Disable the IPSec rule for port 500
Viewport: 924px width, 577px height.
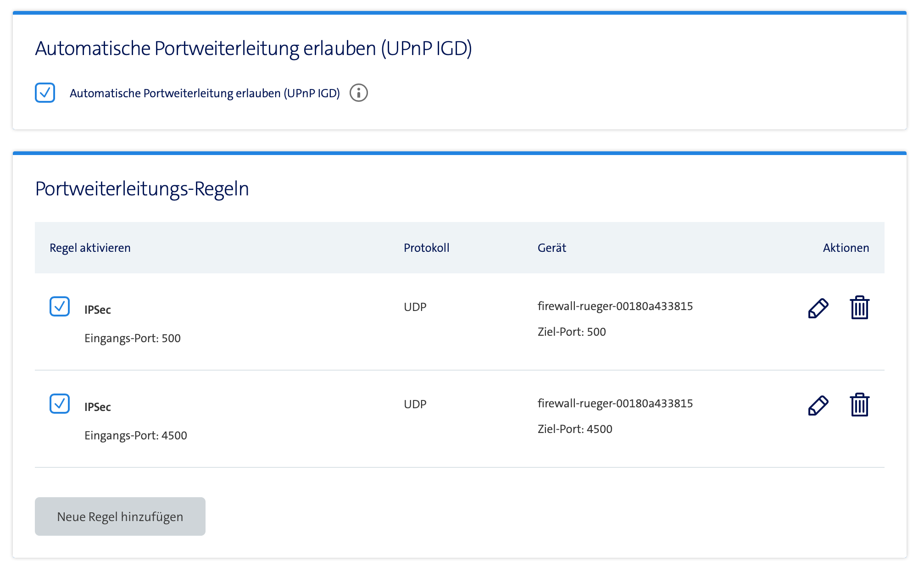tap(60, 306)
